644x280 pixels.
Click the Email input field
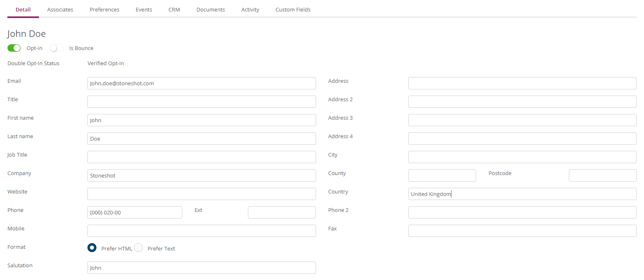click(202, 83)
